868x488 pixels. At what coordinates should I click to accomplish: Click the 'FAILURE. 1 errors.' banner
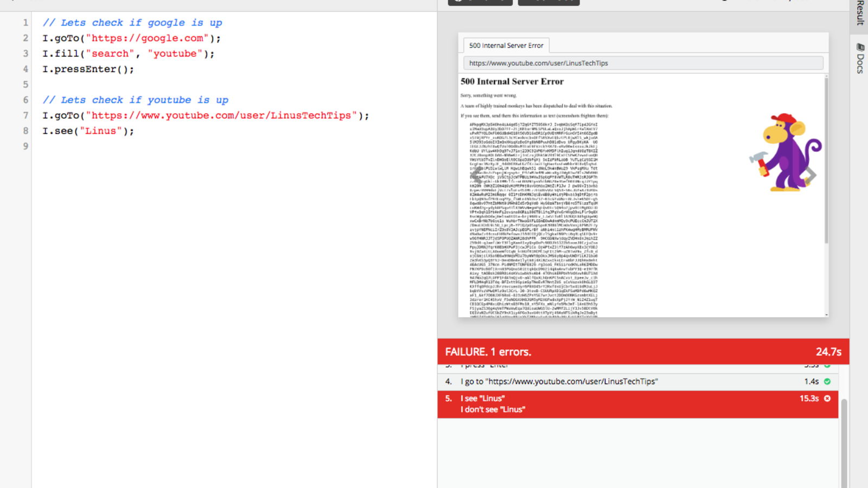pos(643,351)
